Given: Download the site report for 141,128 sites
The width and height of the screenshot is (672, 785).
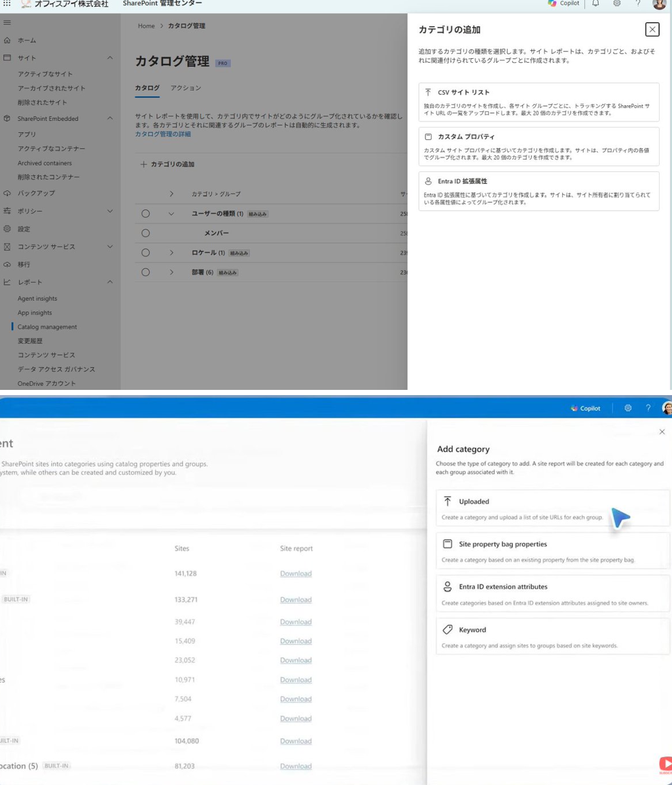Looking at the screenshot, I should coord(296,574).
